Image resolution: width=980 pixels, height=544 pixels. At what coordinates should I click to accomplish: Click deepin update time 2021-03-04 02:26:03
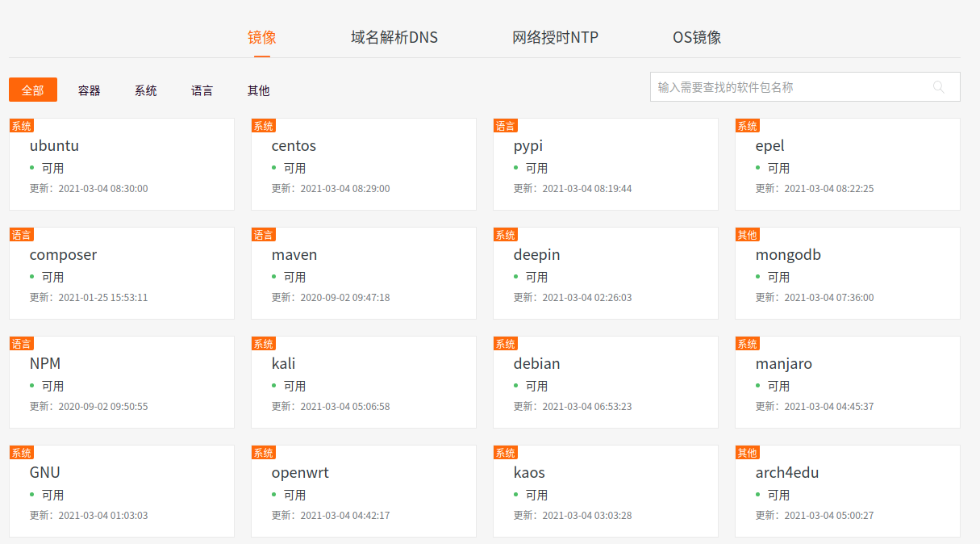[587, 298]
